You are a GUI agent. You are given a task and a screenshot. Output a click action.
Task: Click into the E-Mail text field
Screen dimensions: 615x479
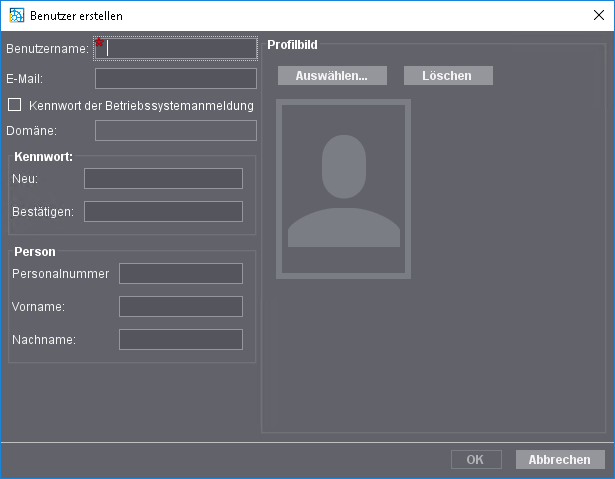(175, 78)
